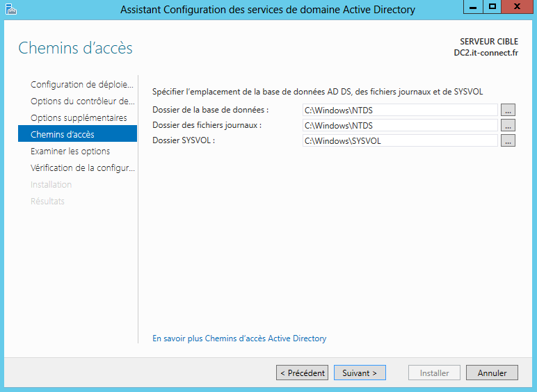Open Vérification de la configuration step
Screen dimensions: 537x392
tap(82, 168)
